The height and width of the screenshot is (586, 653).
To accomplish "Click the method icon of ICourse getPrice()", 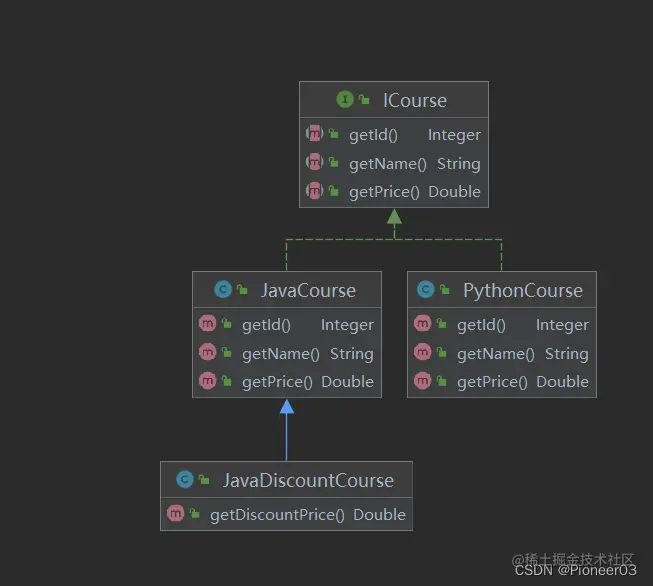I will pos(314,191).
